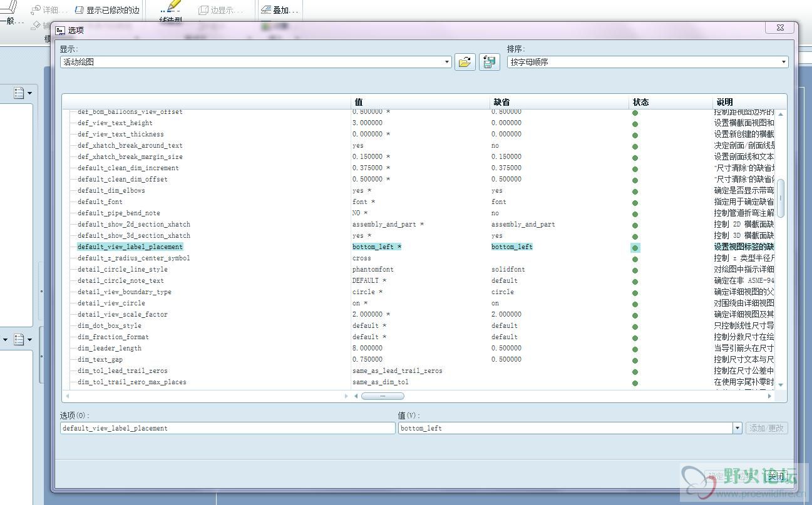Select option detail_circle_note_text
This screenshot has width=812, height=505.
(121, 281)
